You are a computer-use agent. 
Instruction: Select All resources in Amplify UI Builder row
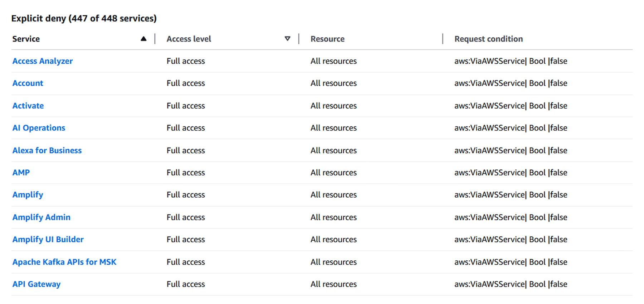pos(333,240)
